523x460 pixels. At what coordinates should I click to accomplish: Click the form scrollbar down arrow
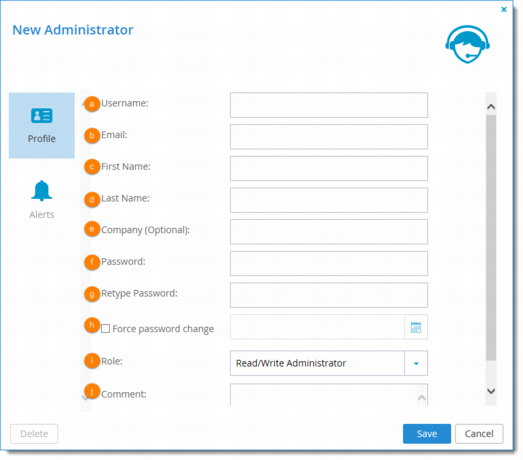pyautogui.click(x=491, y=391)
